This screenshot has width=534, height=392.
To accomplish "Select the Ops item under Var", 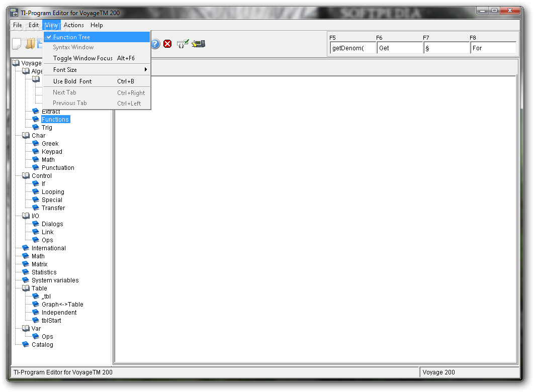I will pyautogui.click(x=47, y=337).
